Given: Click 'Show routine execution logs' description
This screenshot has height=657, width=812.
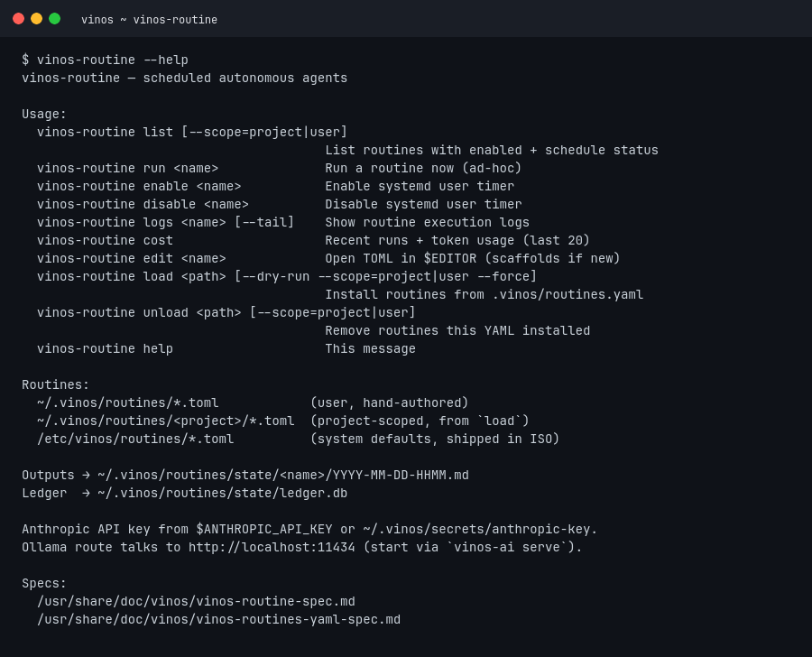Looking at the screenshot, I should 428,222.
